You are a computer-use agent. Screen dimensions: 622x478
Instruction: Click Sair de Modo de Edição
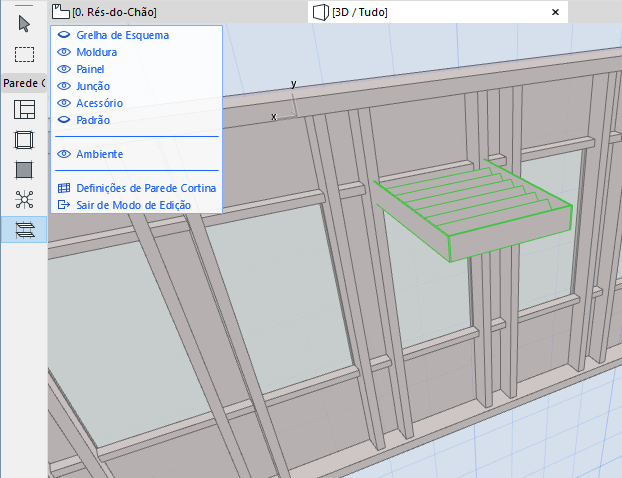(x=133, y=205)
